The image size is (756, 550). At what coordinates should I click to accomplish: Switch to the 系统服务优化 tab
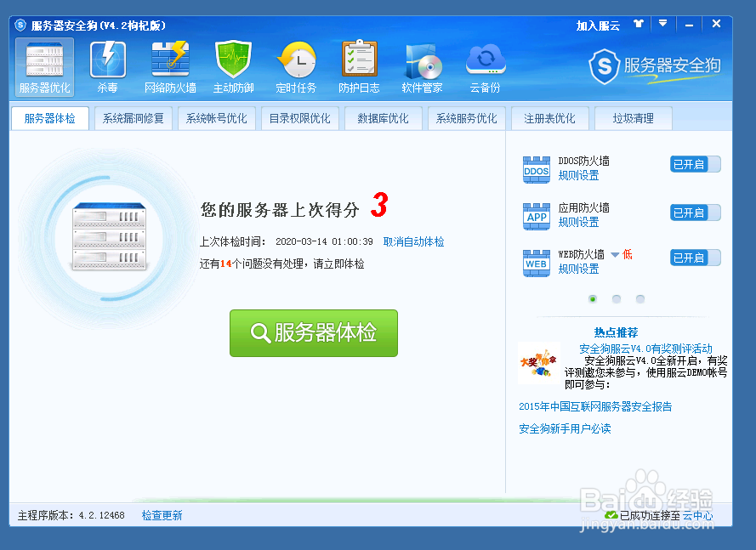(x=467, y=118)
